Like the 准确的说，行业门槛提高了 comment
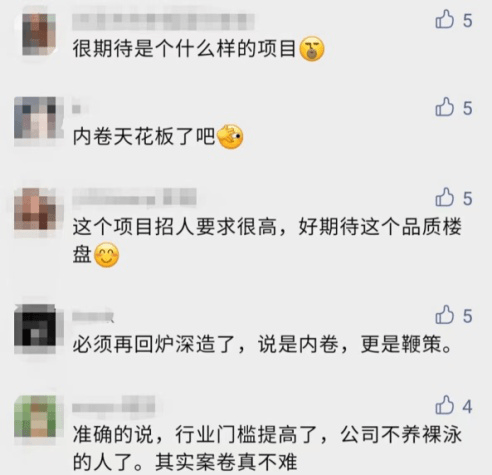Viewport: 492px width, 475px height. point(445,405)
